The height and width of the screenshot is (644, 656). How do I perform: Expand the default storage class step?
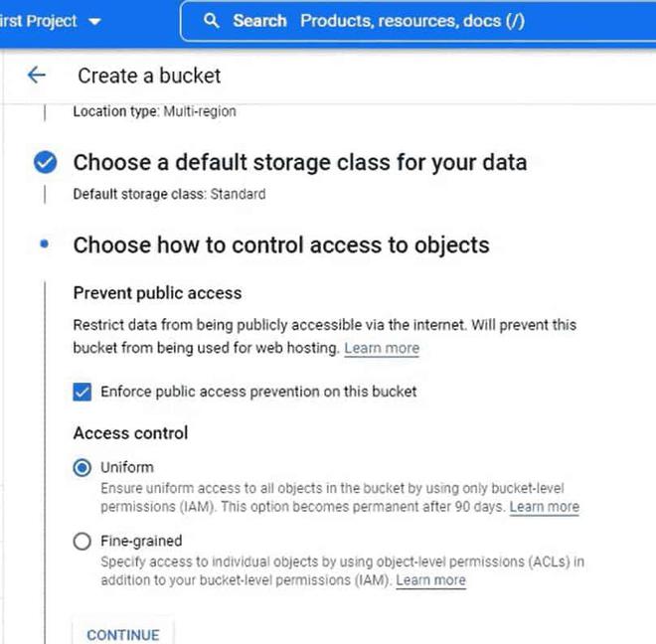click(x=299, y=163)
